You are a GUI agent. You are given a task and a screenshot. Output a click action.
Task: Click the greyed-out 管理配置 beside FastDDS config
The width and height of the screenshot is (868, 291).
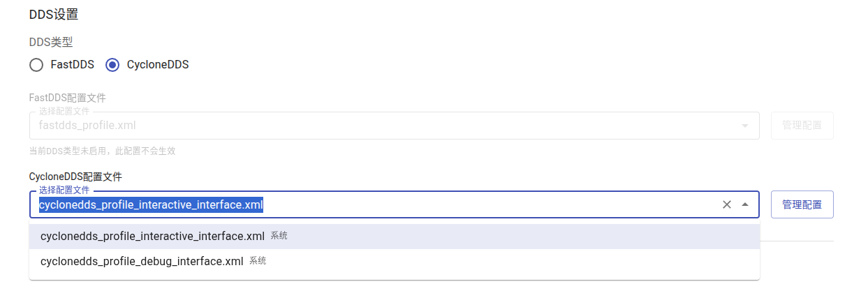click(x=802, y=126)
